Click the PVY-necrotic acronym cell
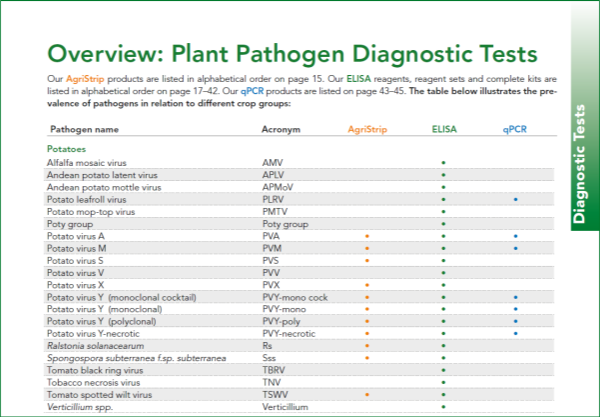 coord(289,334)
